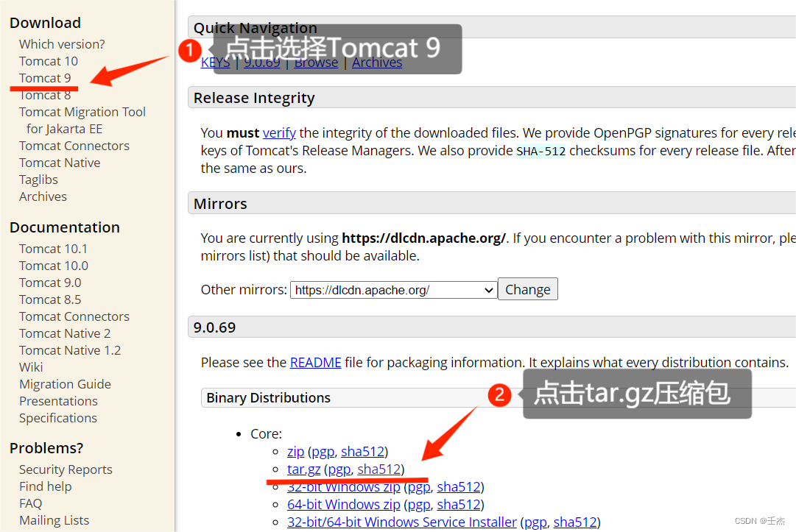Open Archives in Quick Navigation
The width and height of the screenshot is (796, 532).
(x=376, y=62)
